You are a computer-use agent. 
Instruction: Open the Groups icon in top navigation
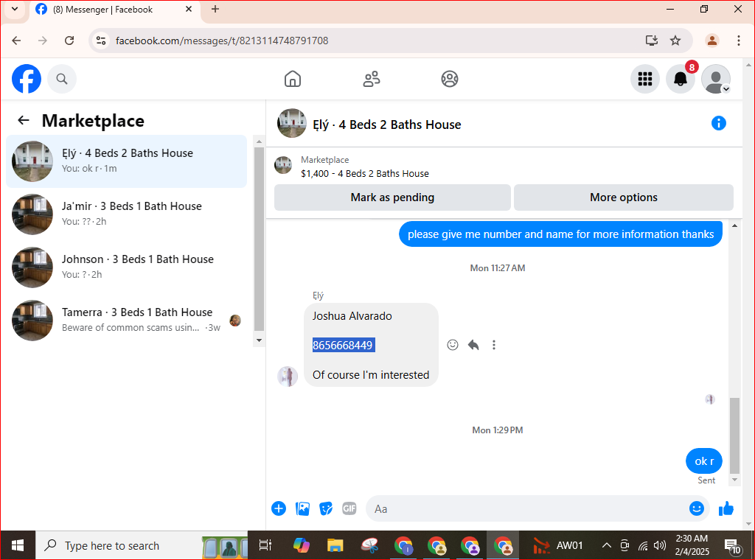tap(450, 79)
